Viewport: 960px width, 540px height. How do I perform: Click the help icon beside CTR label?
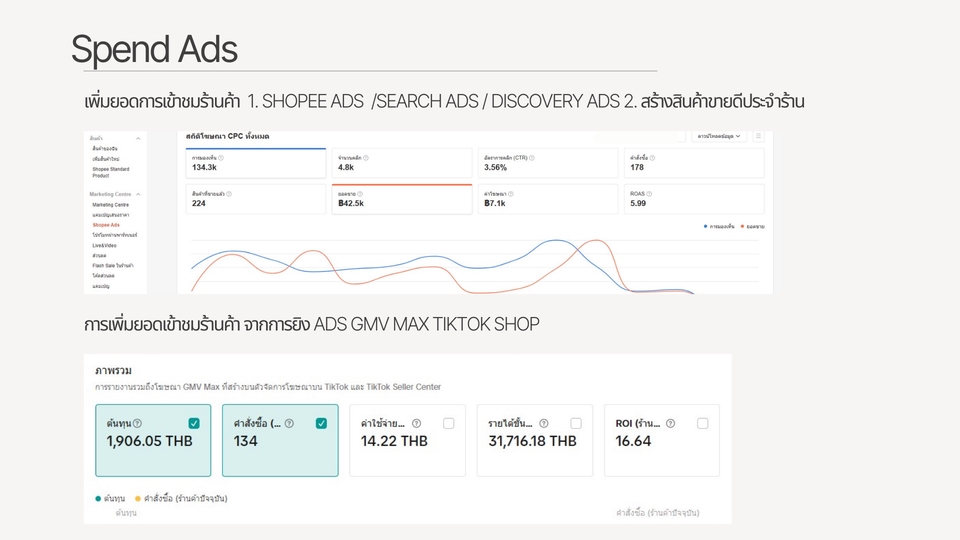click(x=531, y=158)
